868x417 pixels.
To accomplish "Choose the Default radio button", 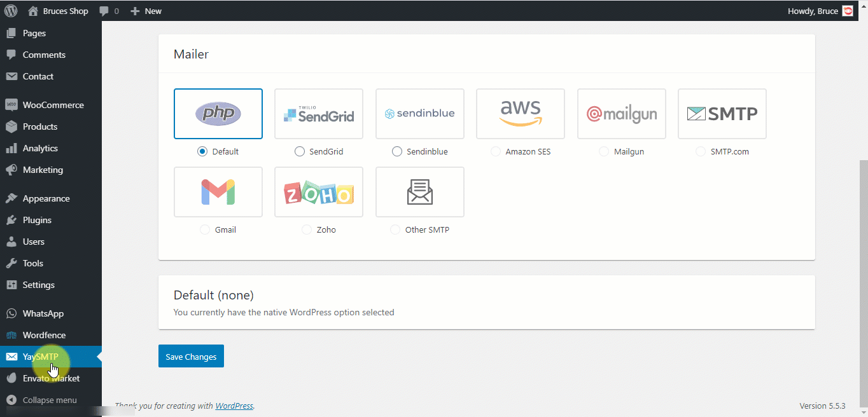I will pyautogui.click(x=202, y=151).
